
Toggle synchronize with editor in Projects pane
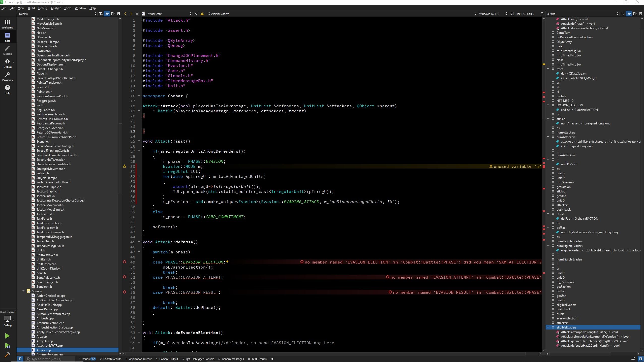point(107,14)
